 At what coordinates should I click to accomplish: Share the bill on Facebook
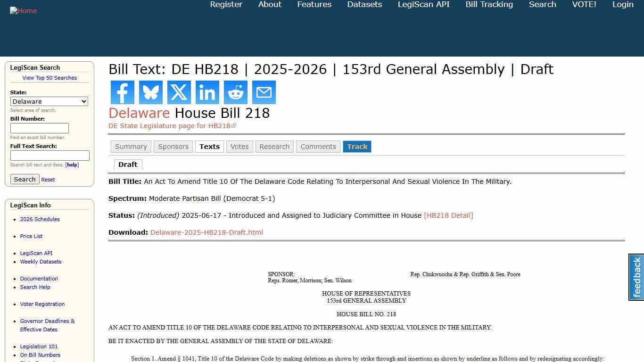coord(122,92)
